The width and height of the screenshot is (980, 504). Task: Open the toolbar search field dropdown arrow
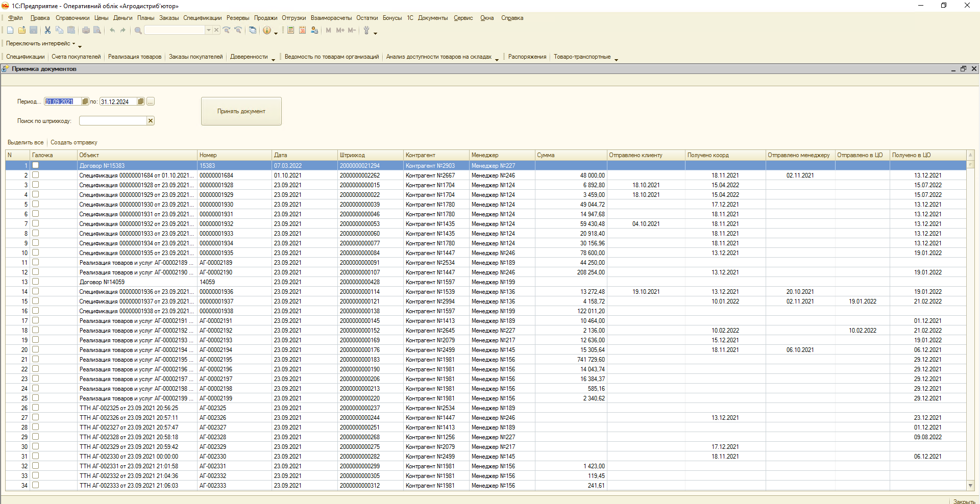pos(208,31)
